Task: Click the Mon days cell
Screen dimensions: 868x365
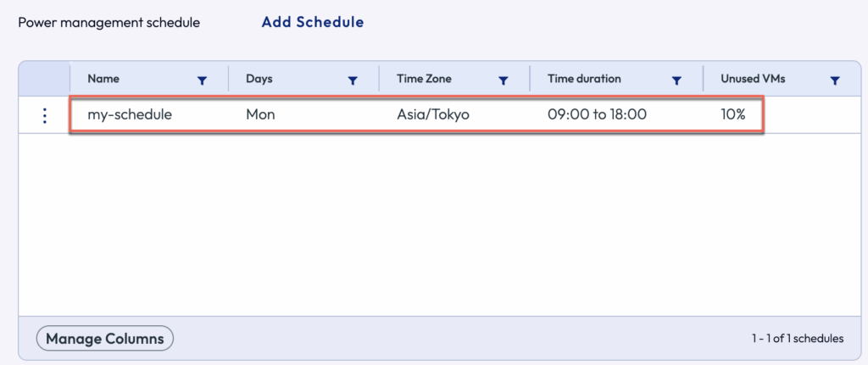Action: point(259,114)
